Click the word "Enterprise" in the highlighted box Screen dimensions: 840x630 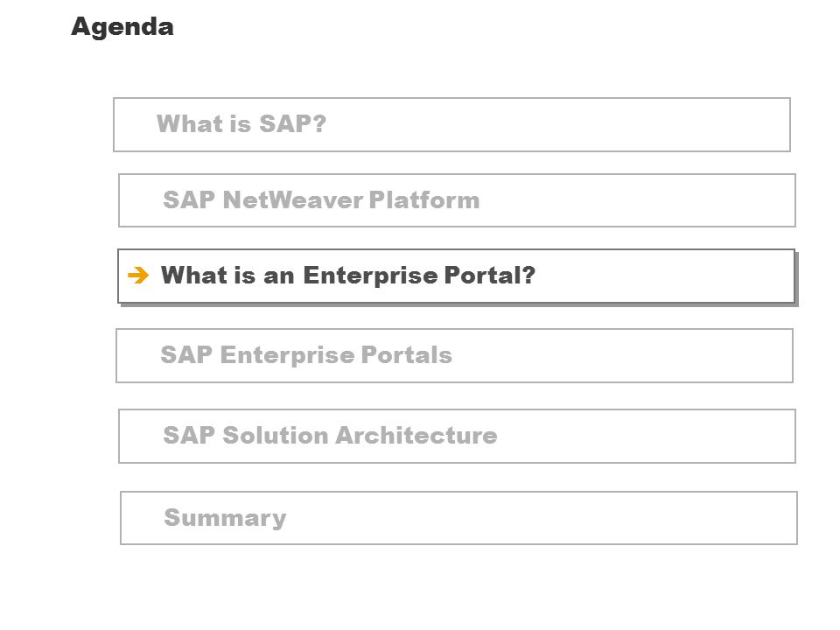(x=371, y=276)
